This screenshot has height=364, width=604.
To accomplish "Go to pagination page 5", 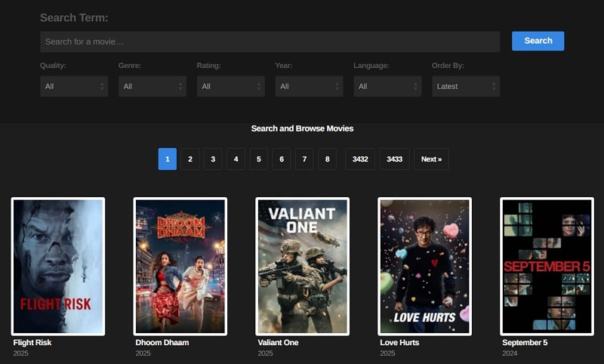I will [259, 159].
